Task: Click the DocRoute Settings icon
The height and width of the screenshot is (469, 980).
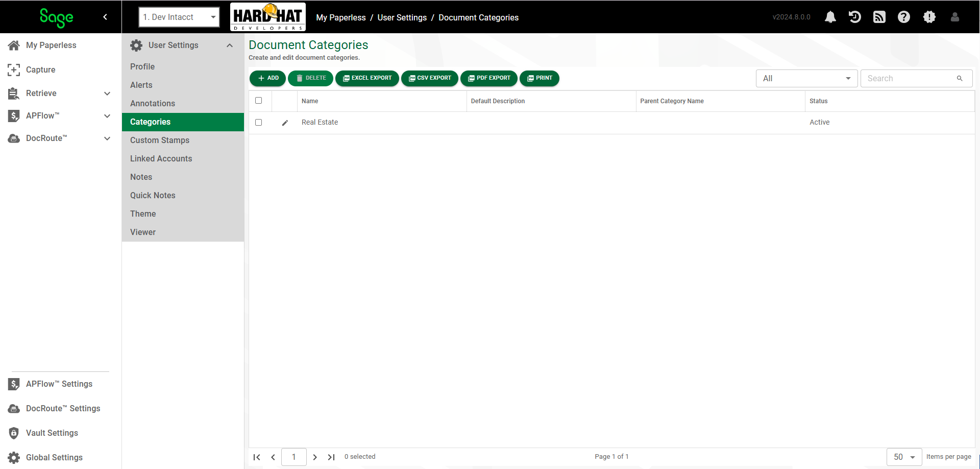Action: click(x=14, y=408)
